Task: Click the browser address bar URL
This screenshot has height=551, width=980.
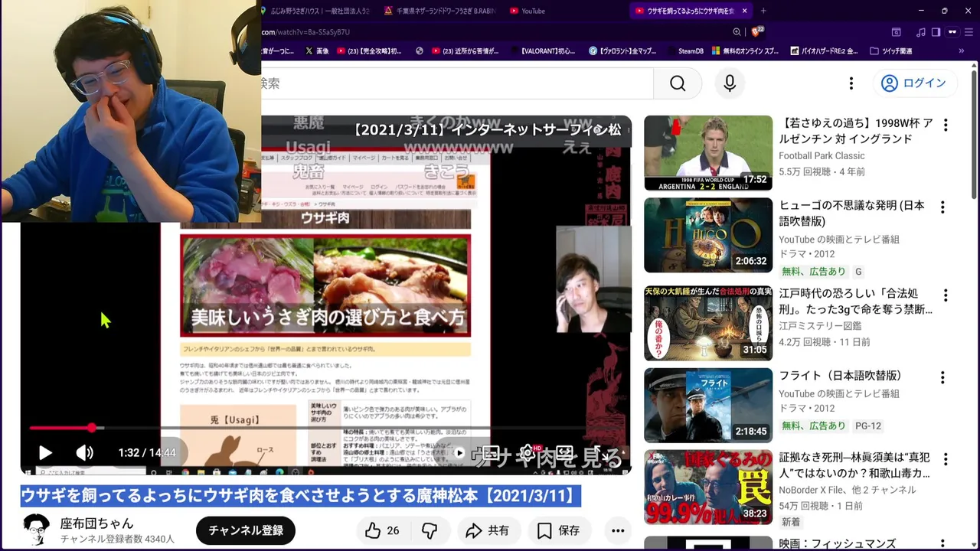Action: pyautogui.click(x=306, y=32)
